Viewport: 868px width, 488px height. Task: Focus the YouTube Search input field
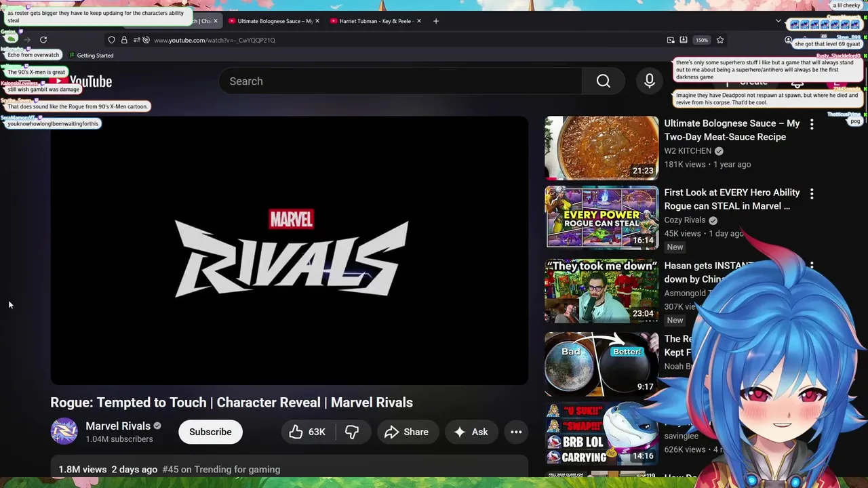click(400, 81)
